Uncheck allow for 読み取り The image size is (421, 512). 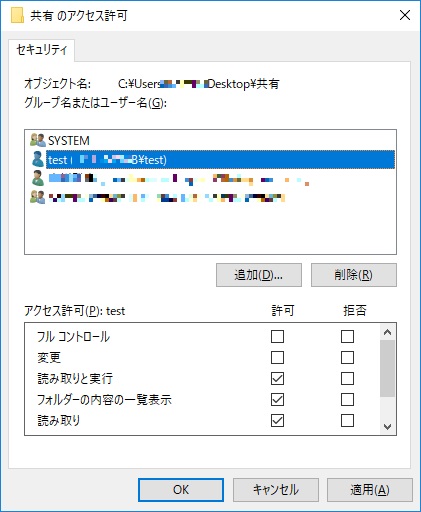point(277,421)
